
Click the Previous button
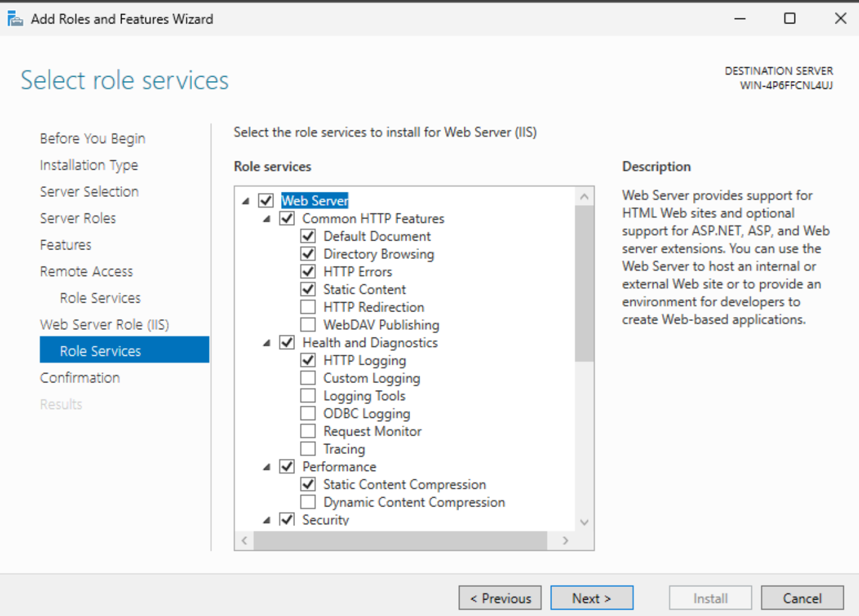tap(500, 598)
